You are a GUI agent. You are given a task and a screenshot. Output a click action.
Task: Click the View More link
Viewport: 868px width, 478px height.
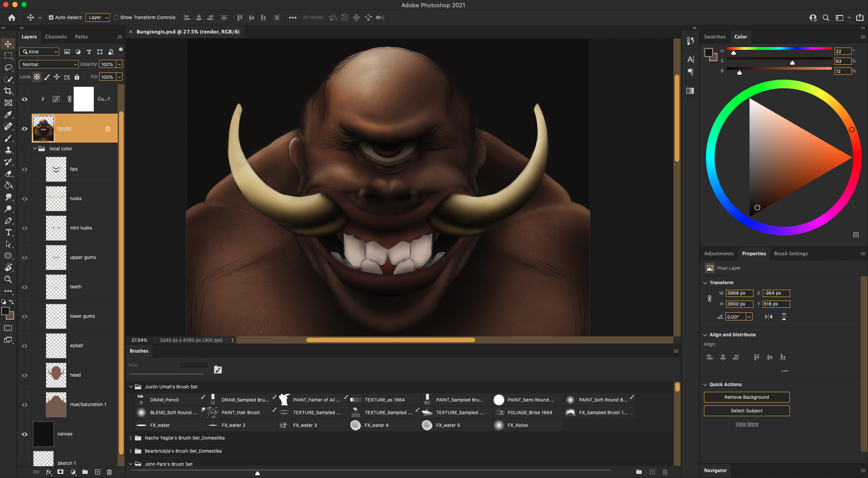pyautogui.click(x=746, y=424)
